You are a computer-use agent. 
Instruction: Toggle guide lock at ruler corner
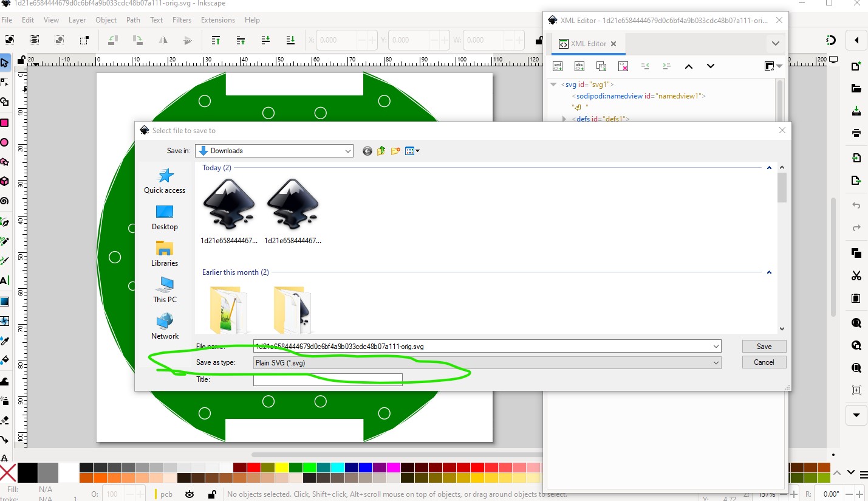(21, 60)
